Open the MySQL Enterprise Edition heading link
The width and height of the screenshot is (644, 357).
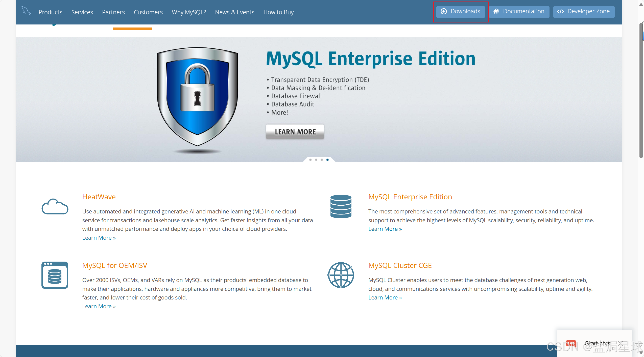tap(410, 197)
